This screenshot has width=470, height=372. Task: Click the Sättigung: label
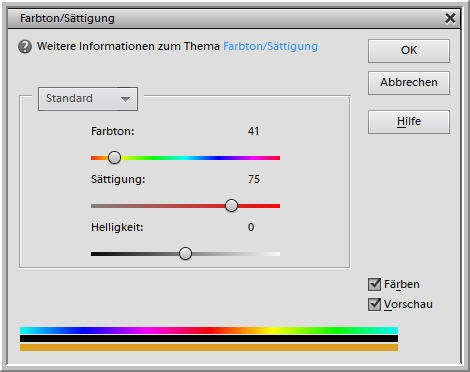point(118,179)
